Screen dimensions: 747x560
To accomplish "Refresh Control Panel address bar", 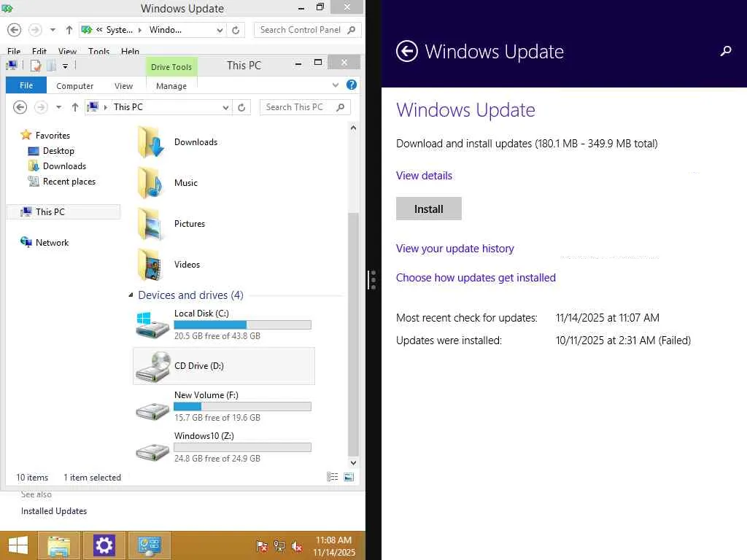I will point(236,30).
